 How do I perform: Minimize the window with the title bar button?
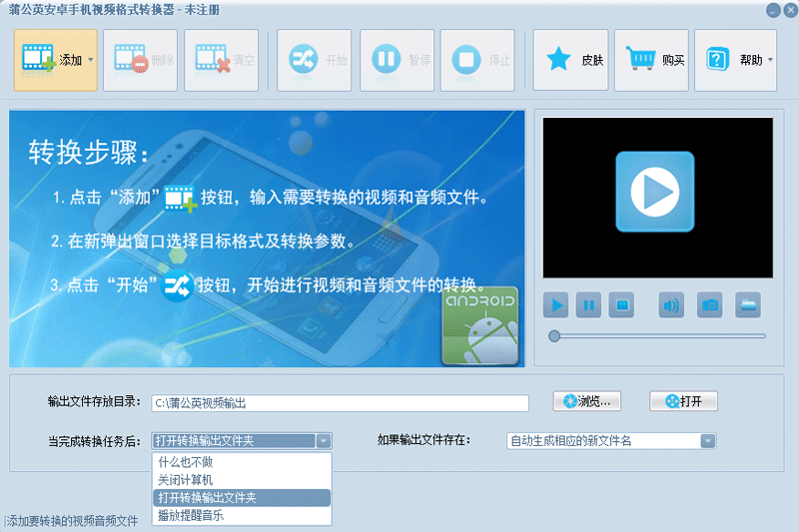pyautogui.click(x=773, y=10)
